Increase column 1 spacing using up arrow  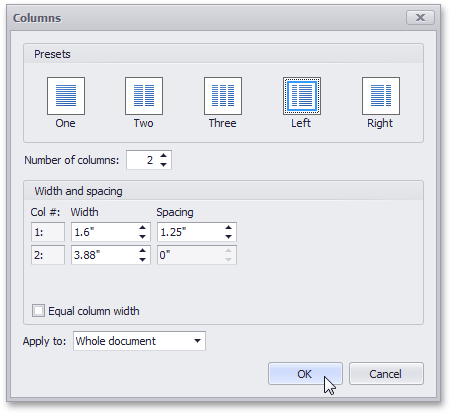(228, 228)
